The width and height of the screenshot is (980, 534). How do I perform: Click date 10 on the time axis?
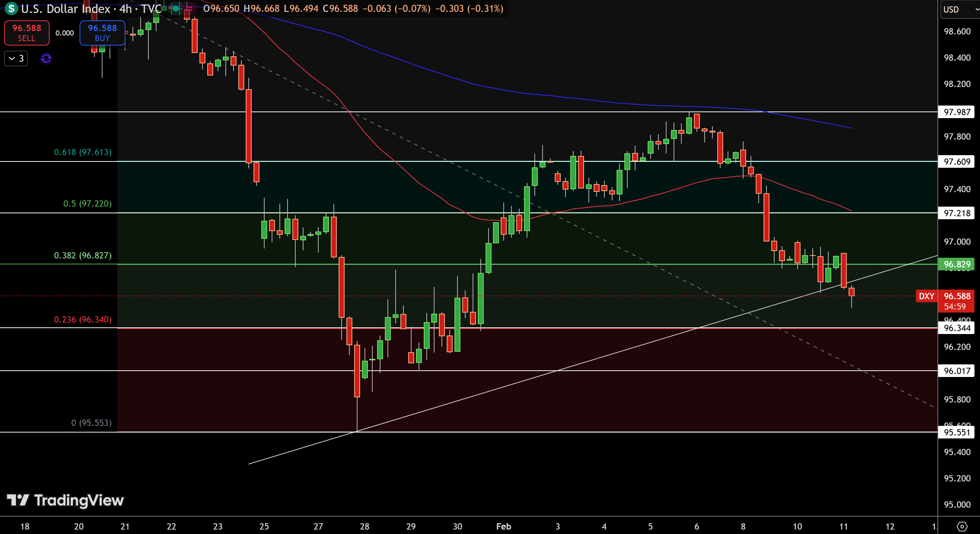point(797,526)
